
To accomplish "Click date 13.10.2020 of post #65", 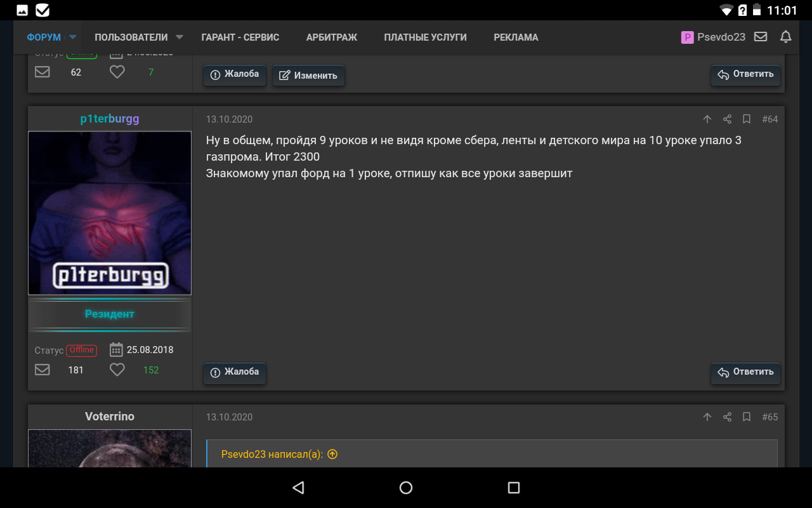I will pyautogui.click(x=229, y=417).
